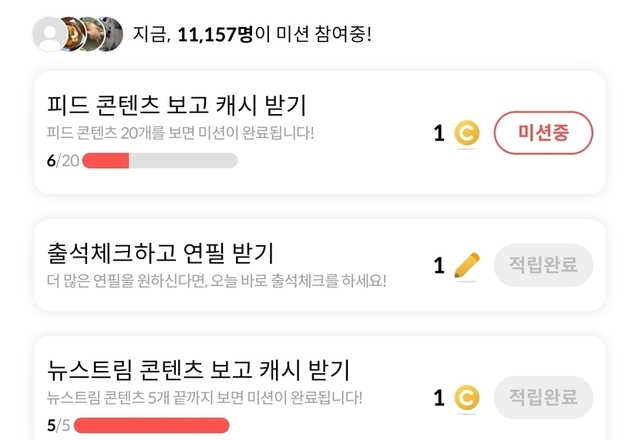640x440 pixels.
Task: Open the 피드 콘텐츠 보고 캐시 받기 mission
Action: click(x=177, y=105)
